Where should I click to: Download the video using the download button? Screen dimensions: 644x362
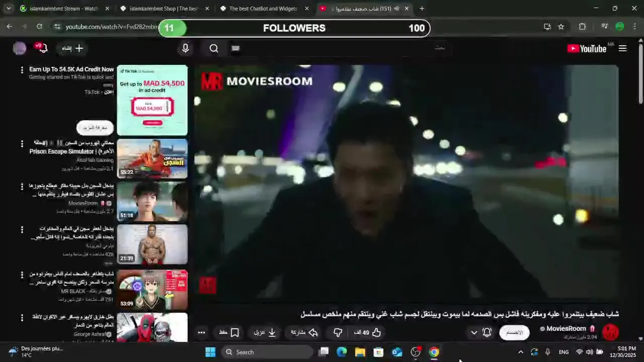pos(266,332)
